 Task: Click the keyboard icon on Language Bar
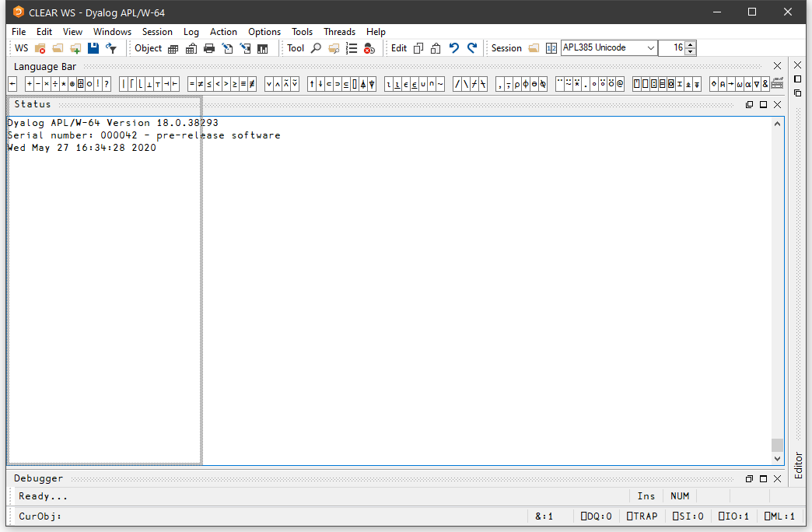click(x=776, y=84)
